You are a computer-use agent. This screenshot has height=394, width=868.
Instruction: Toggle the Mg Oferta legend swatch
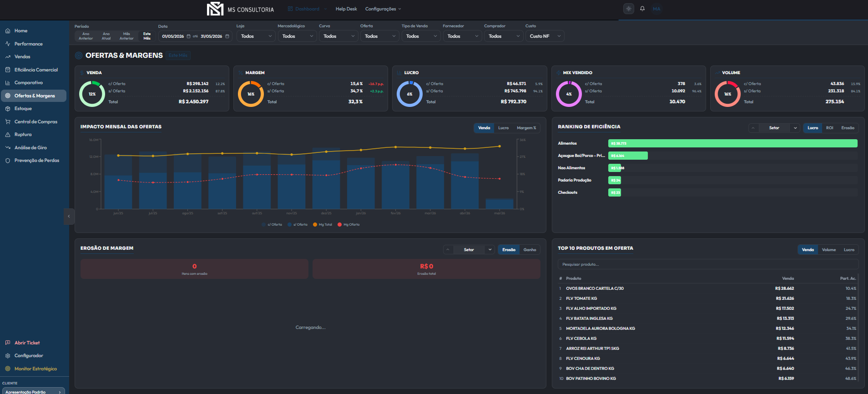point(339,224)
